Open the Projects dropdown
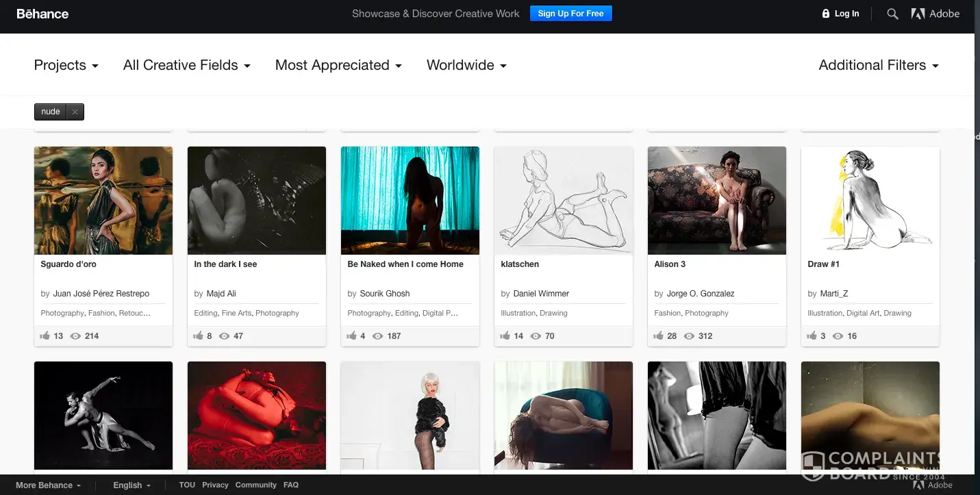980x495 pixels. tap(66, 65)
